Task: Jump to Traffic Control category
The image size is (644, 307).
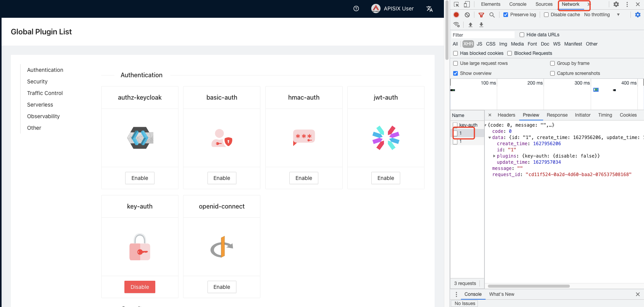Action: point(45,93)
